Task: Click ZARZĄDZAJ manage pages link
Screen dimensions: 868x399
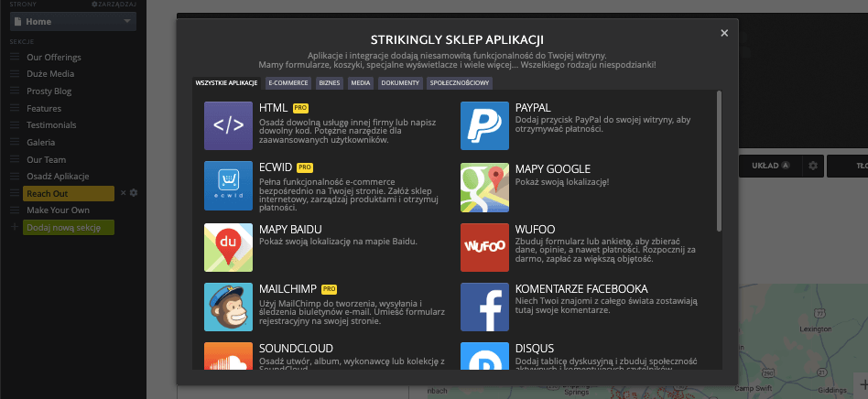Action: point(114,5)
